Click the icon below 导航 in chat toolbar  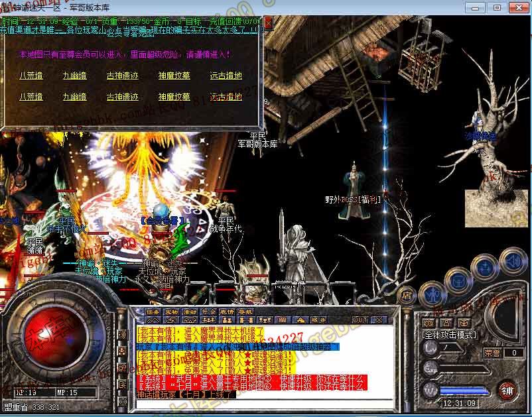(x=245, y=320)
